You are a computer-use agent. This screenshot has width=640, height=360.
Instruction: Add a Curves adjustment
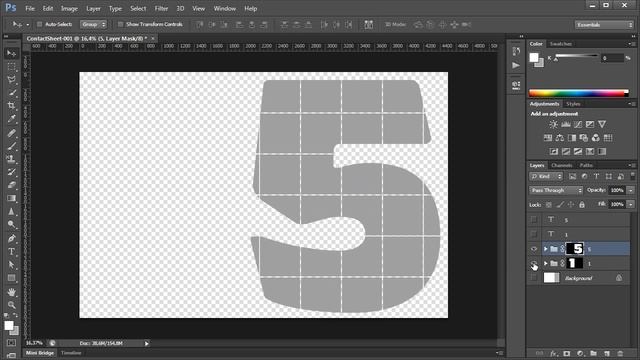coord(578,124)
